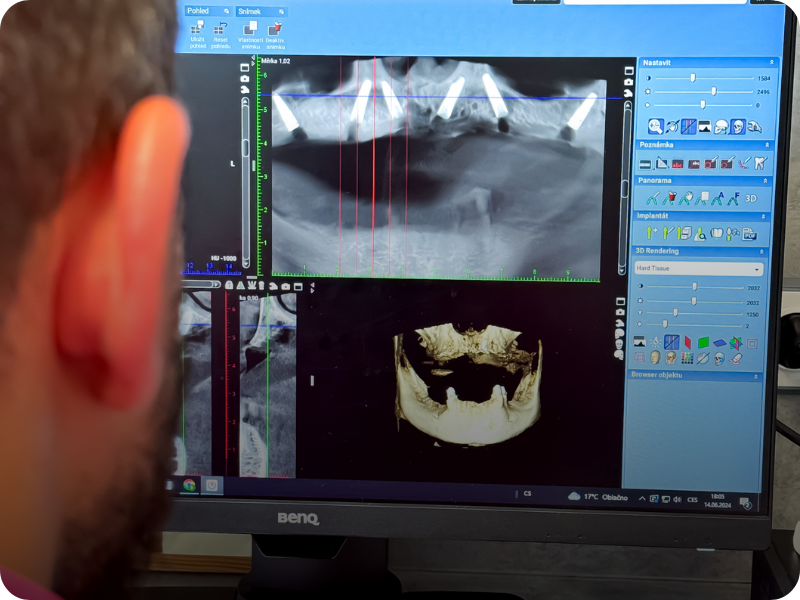Collapse the Panorama panel section
800x600 pixels.
765,181
